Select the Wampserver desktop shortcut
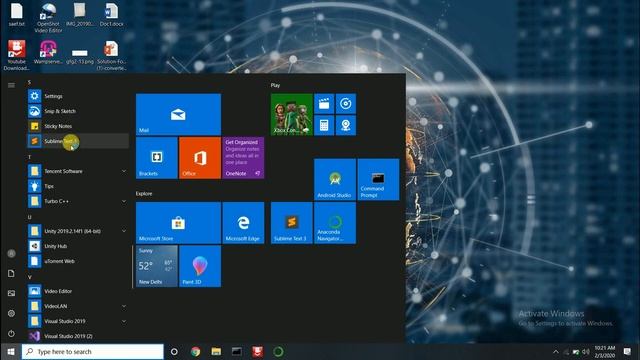The image size is (640, 360). 48,52
